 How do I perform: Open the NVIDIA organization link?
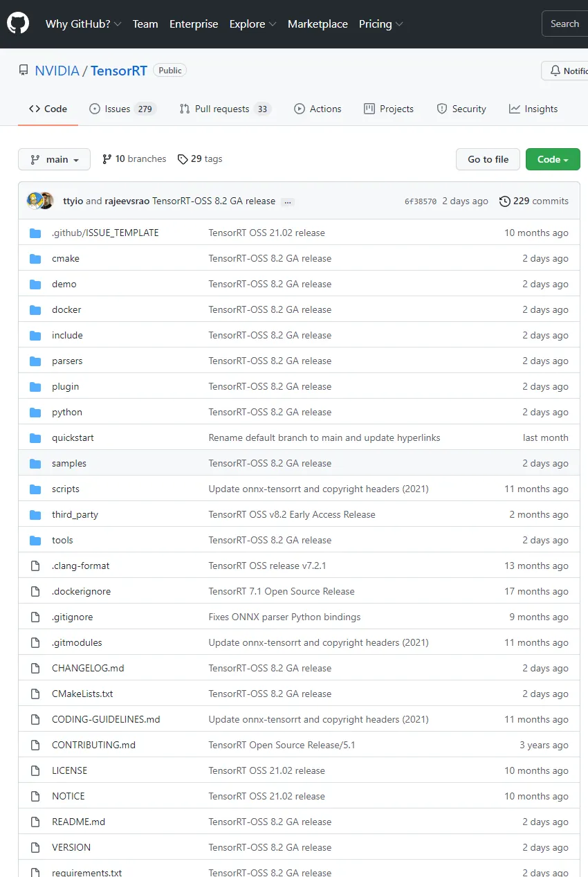pos(57,71)
